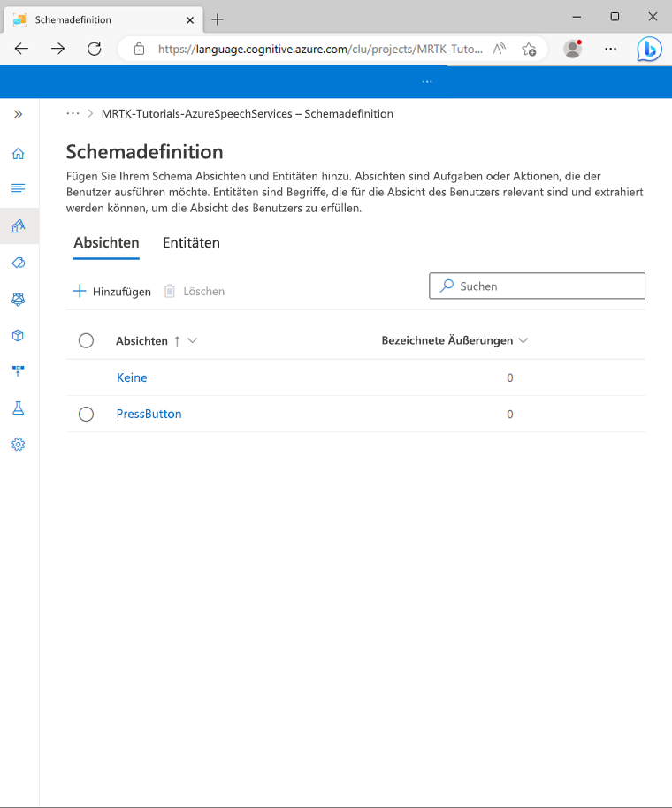The image size is (672, 808).
Task: Open the data labeling tag icon
Action: (18, 263)
